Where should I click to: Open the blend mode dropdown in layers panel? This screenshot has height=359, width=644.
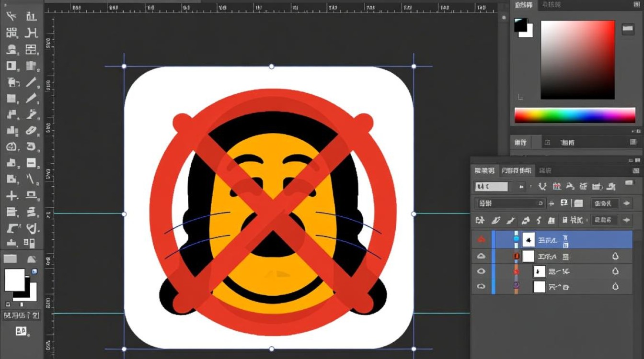[x=510, y=203]
